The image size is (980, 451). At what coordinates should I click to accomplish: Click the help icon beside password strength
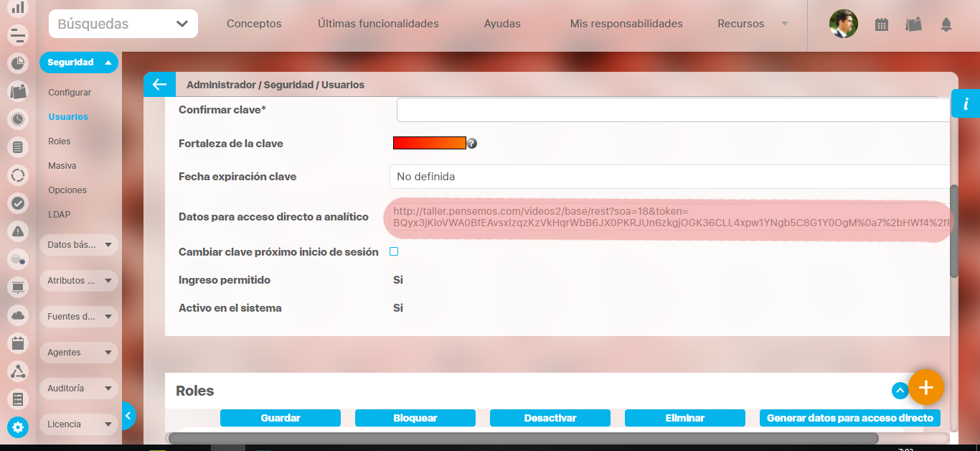[472, 144]
